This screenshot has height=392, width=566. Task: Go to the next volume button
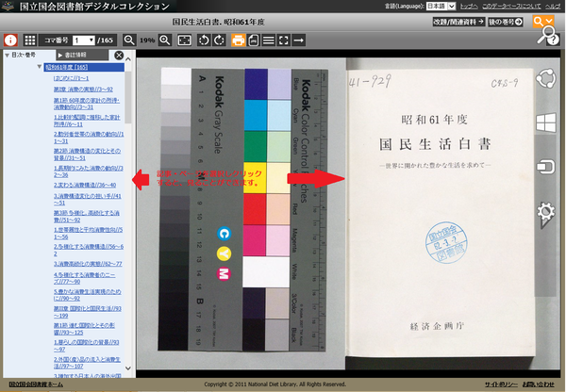click(506, 22)
